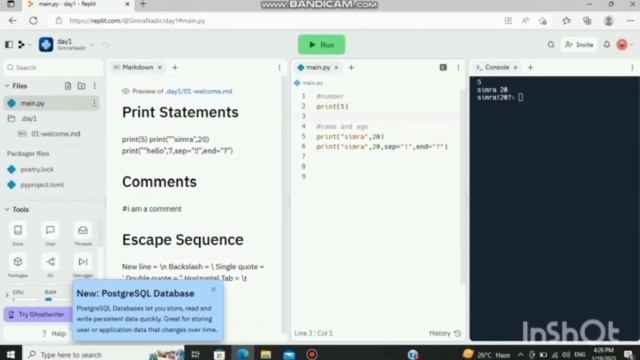Close the Console tab

(516, 67)
